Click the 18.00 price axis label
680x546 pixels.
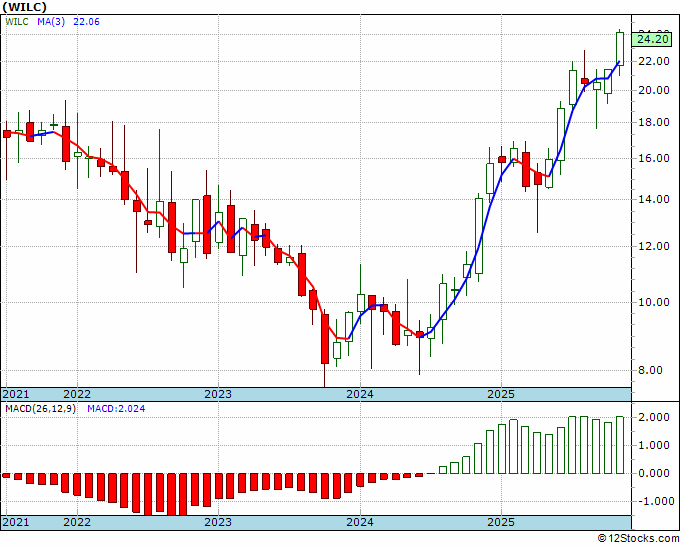[654, 122]
